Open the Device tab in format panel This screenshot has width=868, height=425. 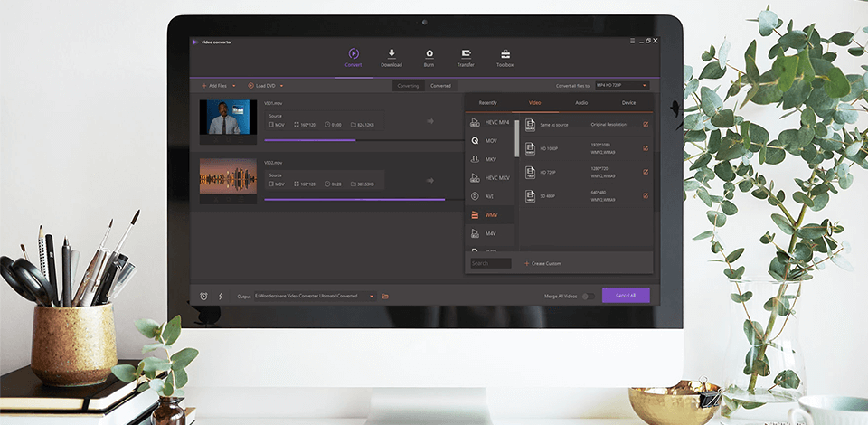tap(629, 103)
